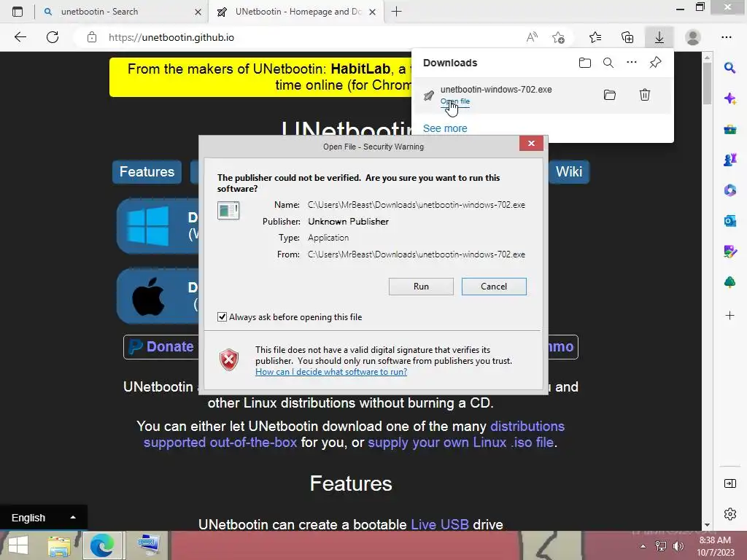Open the sidebar Copilot sparkle icon

click(x=729, y=98)
